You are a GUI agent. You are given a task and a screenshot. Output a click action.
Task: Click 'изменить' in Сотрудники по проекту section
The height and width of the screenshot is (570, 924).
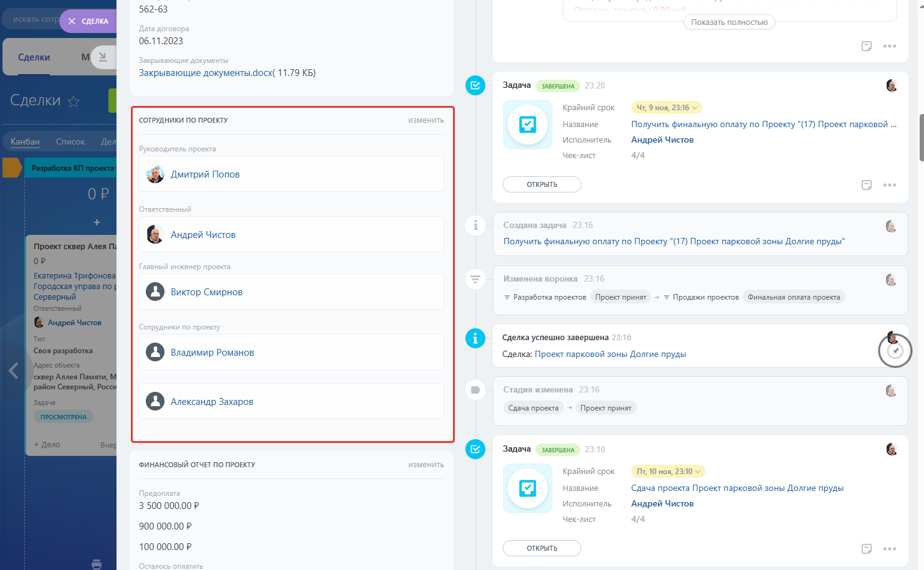[426, 120]
